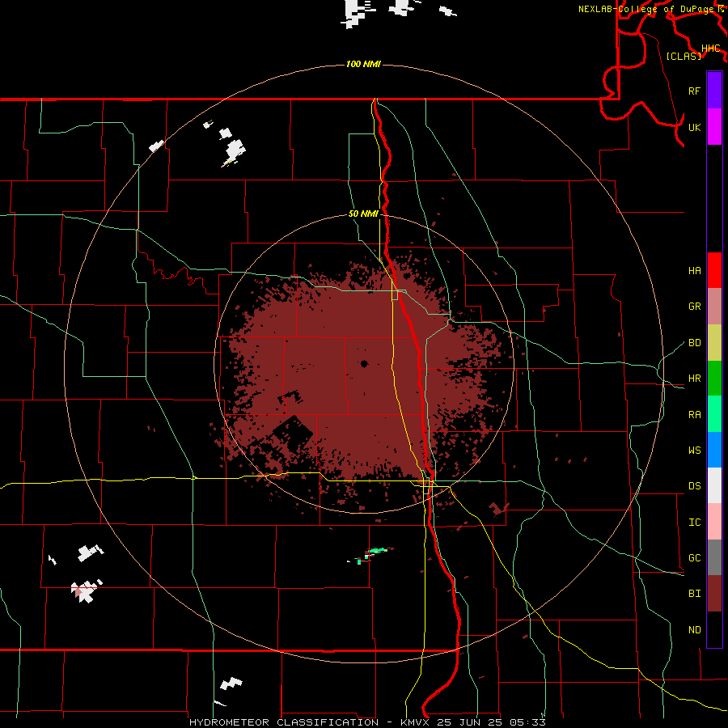
Task: Click the BI legend label
Action: [x=694, y=594]
